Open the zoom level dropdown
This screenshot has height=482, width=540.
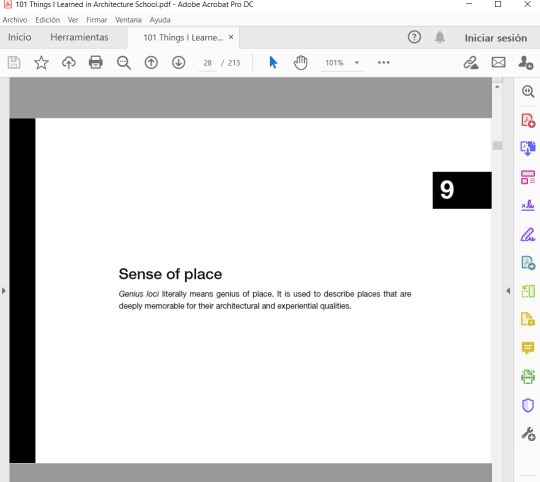357,63
